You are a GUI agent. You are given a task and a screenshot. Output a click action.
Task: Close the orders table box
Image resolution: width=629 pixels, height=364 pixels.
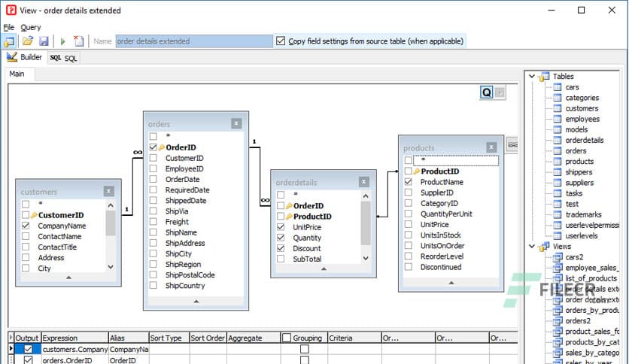click(236, 123)
